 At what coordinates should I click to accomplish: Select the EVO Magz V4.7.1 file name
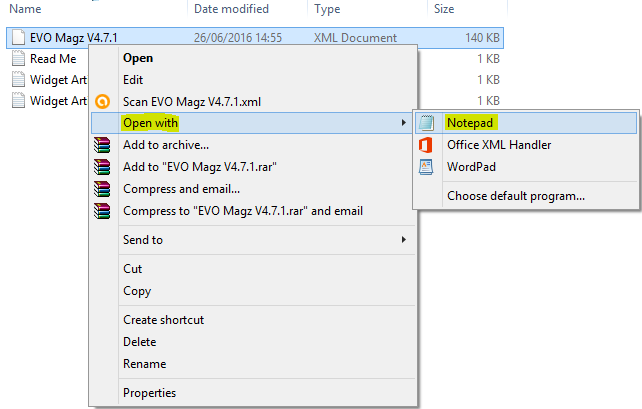click(x=74, y=38)
